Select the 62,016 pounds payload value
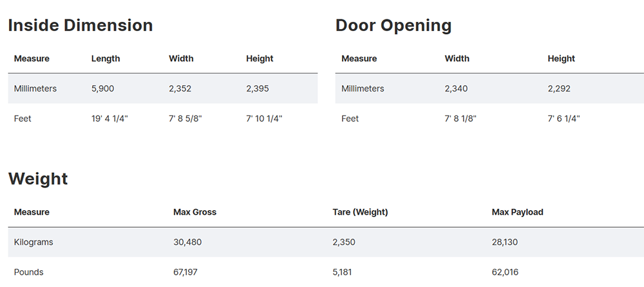The height and width of the screenshot is (287, 644). pos(505,272)
